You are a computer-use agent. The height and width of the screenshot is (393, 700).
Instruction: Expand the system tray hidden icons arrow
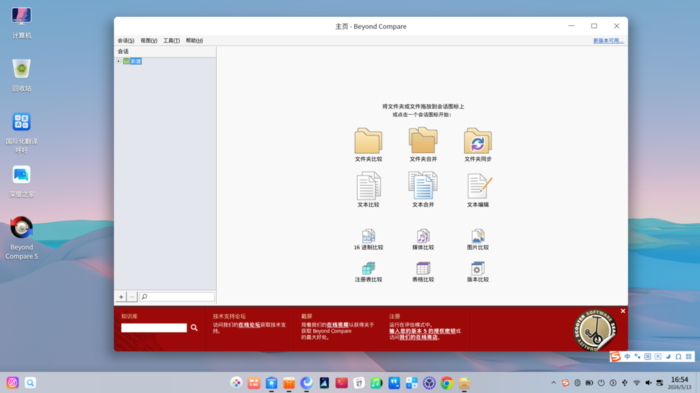pyautogui.click(x=554, y=383)
